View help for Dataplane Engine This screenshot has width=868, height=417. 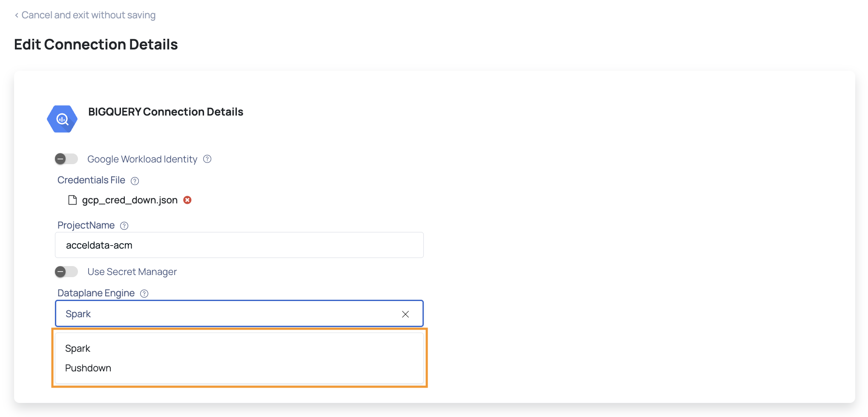[x=144, y=293]
